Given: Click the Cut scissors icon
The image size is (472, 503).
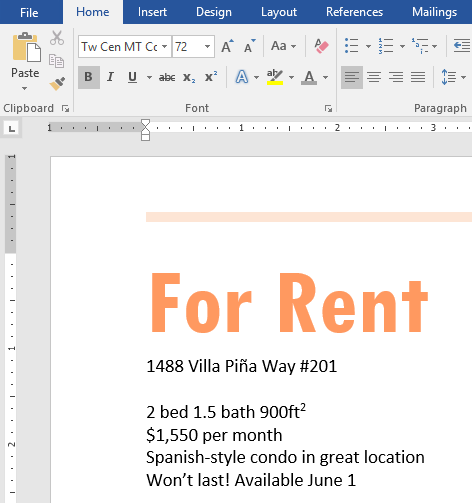Looking at the screenshot, I should [x=57, y=38].
